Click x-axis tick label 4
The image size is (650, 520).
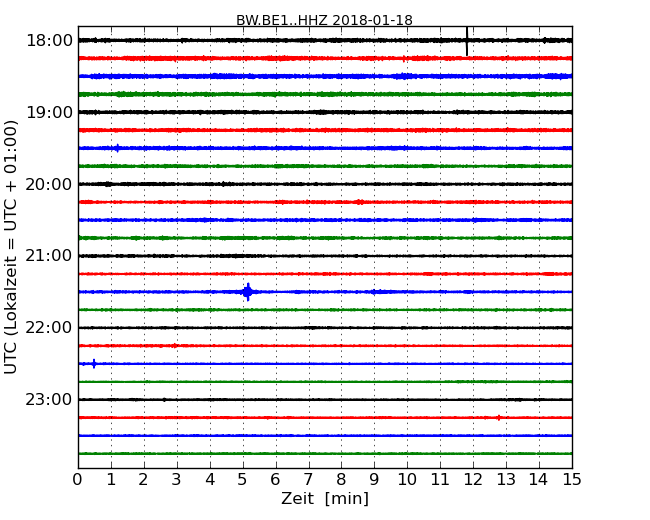coord(210,479)
